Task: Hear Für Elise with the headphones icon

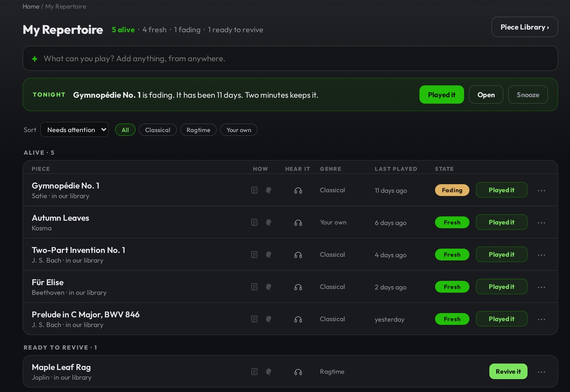Action: coord(298,287)
